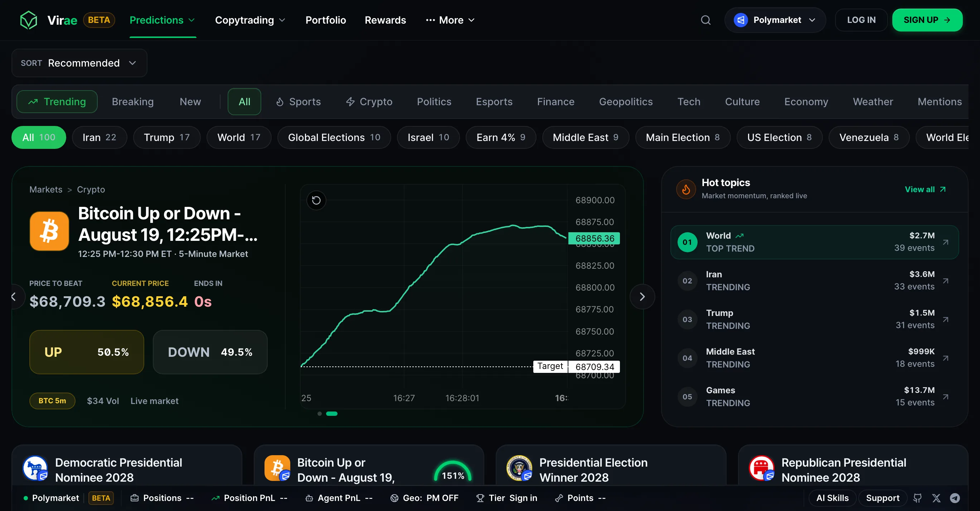The image size is (980, 511).
Task: Click the BTC 5m market tag
Action: coord(52,401)
